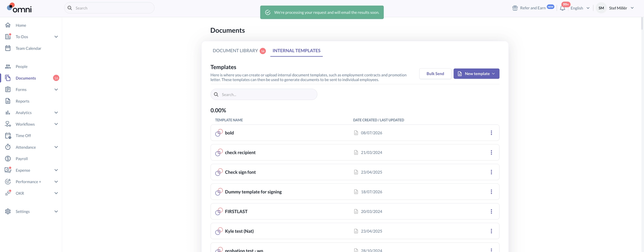644x252 pixels.
Task: Click the Template Name column header
Action: click(229, 120)
